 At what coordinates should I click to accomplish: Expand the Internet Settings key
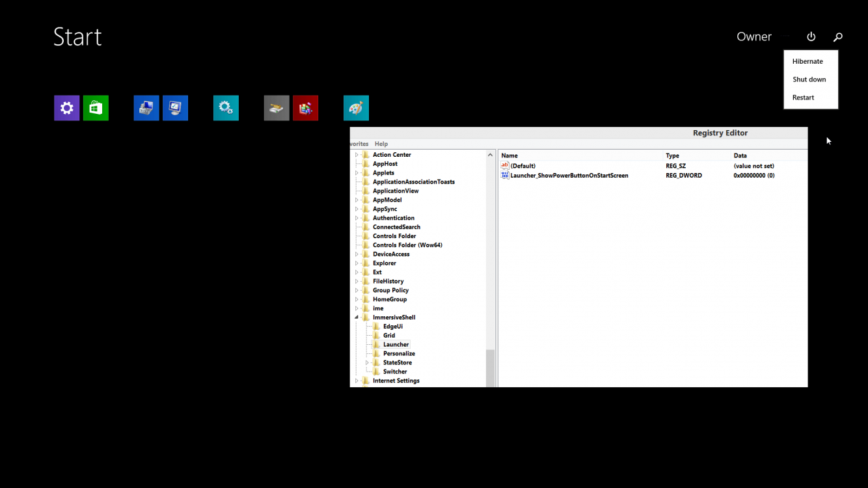pyautogui.click(x=357, y=381)
